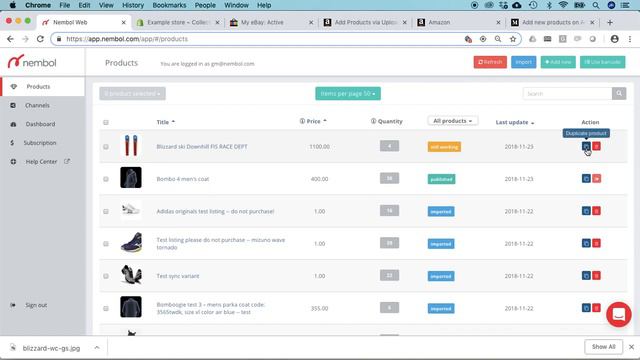Open a new browser tab
This screenshot has width=640, height=360.
tap(610, 22)
